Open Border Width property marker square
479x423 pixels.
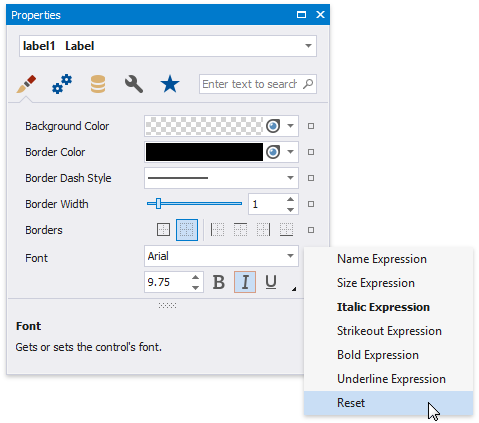pyautogui.click(x=311, y=204)
